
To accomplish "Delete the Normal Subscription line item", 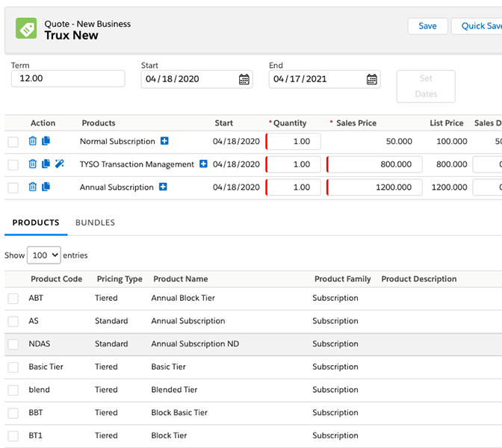I will (33, 141).
